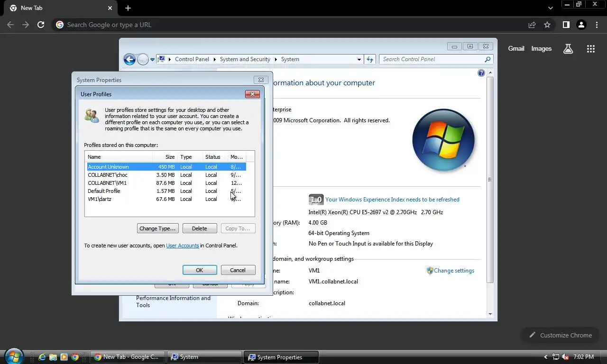Screen dimensions: 607x364
Task: Switch to the New Tab browser tab
Action: (x=60, y=8)
